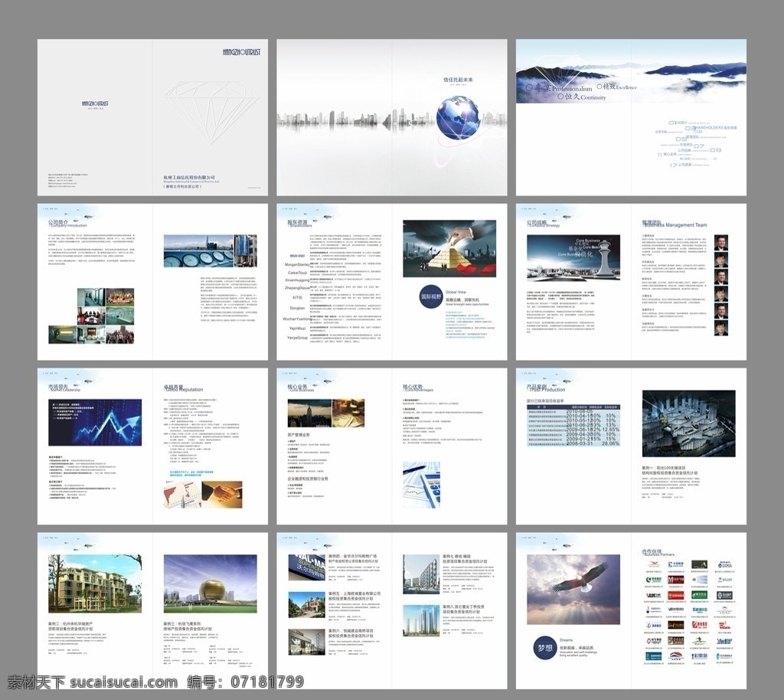784x700 pixels.
Task: Click the 28.06% value in the table
Action: coord(611,443)
